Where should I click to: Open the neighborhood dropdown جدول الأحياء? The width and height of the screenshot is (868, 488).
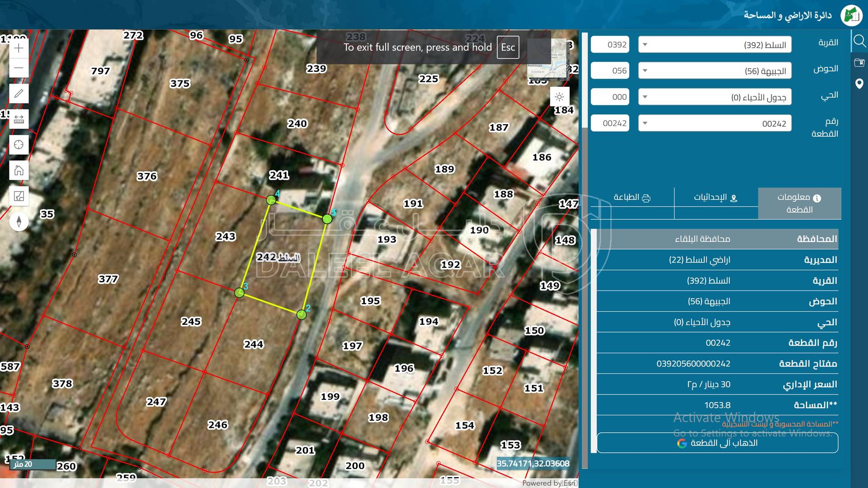714,97
